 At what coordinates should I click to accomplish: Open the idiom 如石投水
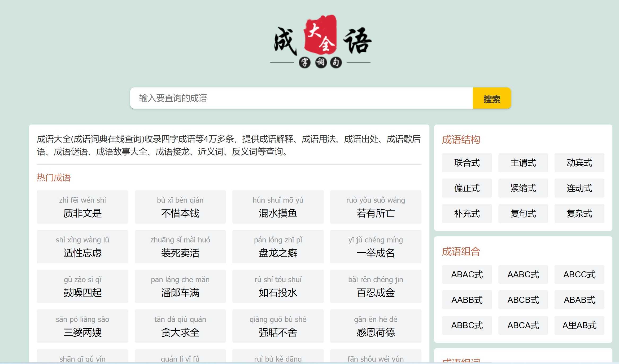[278, 286]
